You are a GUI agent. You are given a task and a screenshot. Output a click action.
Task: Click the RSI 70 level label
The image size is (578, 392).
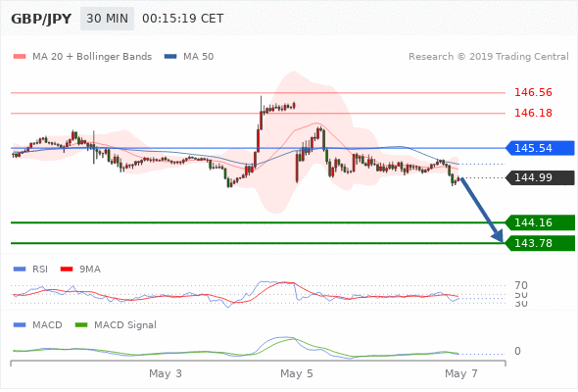point(521,285)
